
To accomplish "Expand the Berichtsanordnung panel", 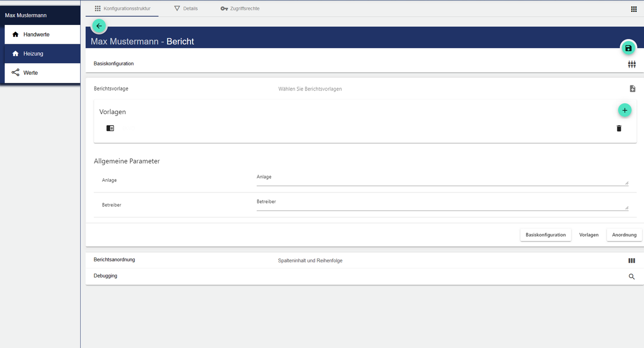I will 311,260.
